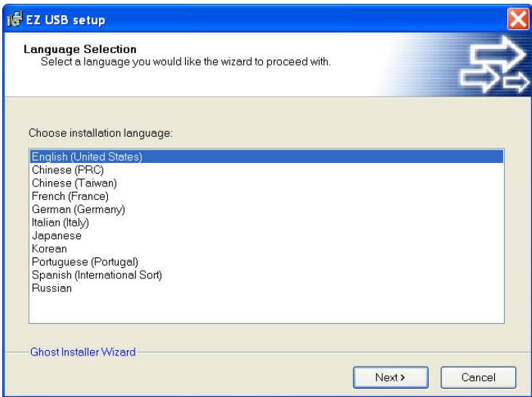This screenshot has width=532, height=397.
Task: Choose German (Germany) language entry
Action: (267, 209)
